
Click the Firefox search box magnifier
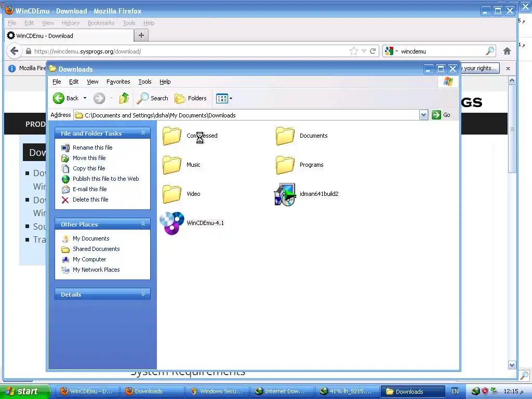tap(489, 51)
